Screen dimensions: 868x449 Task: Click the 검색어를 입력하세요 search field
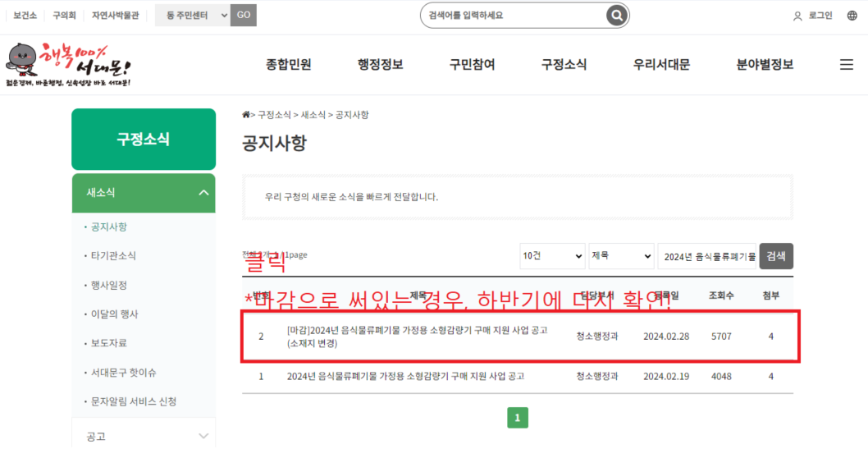point(514,16)
